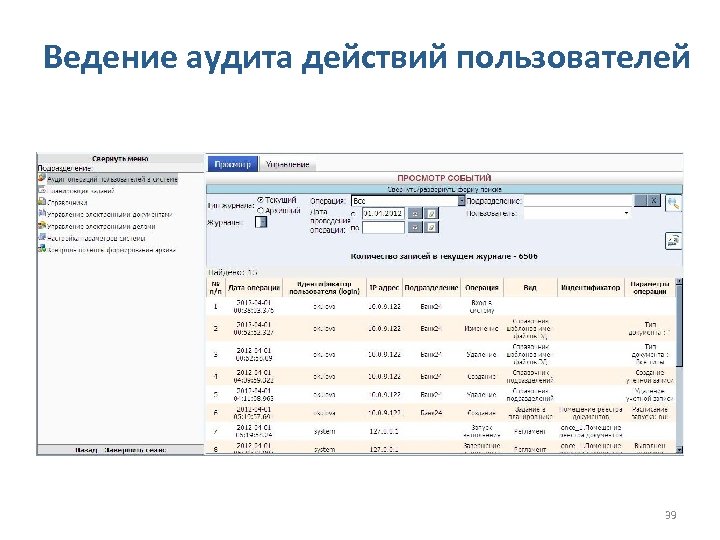Click Подразделение column header
The width and height of the screenshot is (720, 540).
tap(431, 288)
